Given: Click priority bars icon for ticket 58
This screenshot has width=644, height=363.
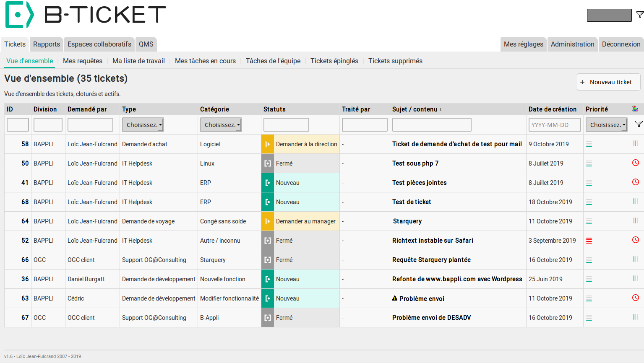Looking at the screenshot, I should (x=589, y=144).
